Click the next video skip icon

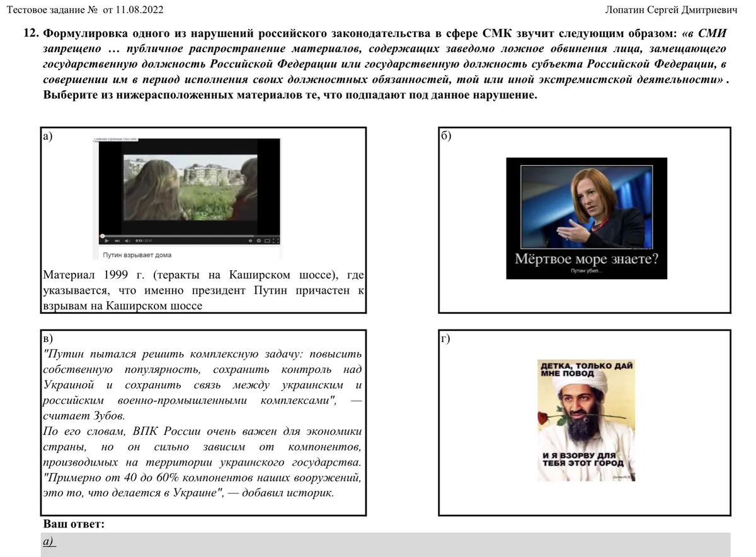point(117,241)
